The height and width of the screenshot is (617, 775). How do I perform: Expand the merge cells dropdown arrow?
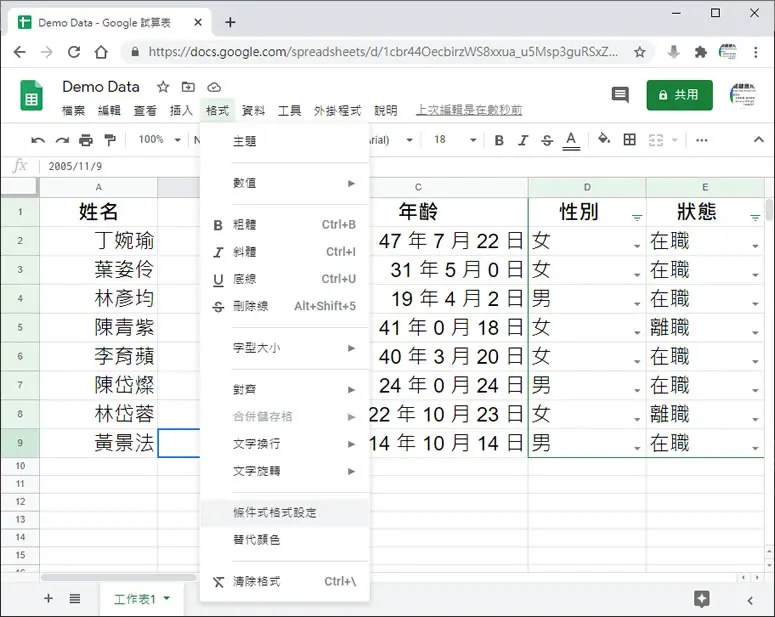click(x=675, y=140)
